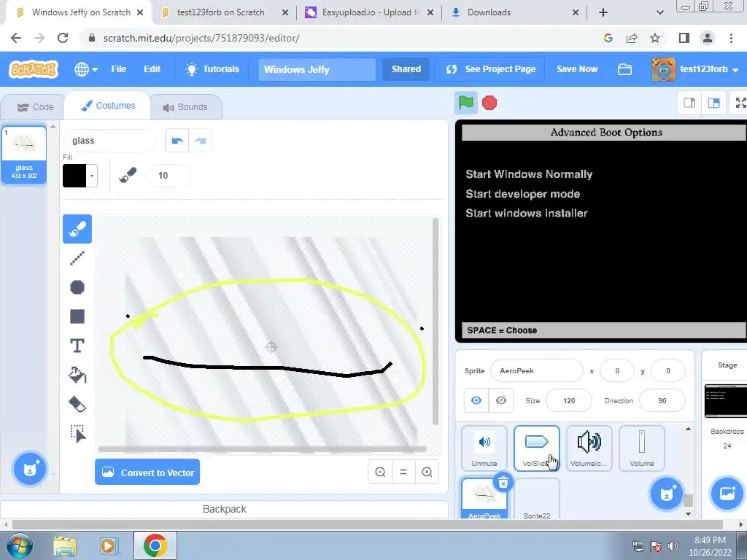Select the Circle tool

pyautogui.click(x=77, y=287)
